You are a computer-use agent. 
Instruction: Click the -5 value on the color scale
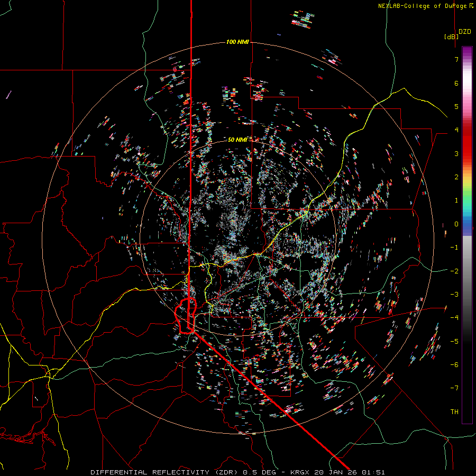pyautogui.click(x=454, y=342)
